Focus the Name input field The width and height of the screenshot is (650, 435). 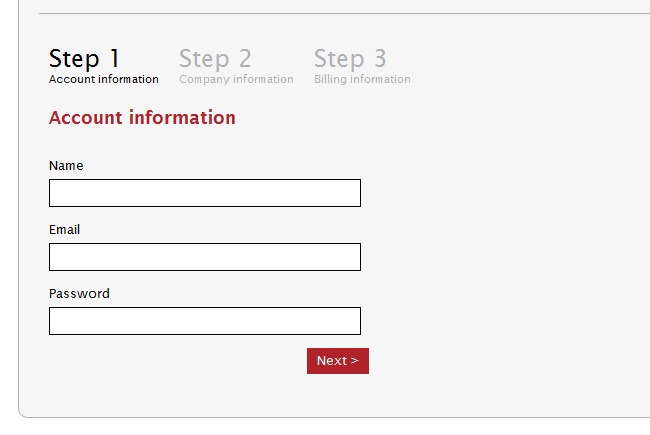point(204,193)
